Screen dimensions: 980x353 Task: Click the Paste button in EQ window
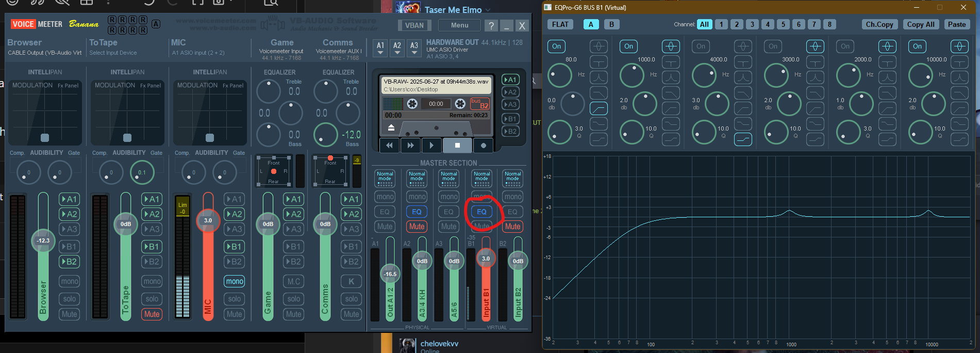click(957, 24)
